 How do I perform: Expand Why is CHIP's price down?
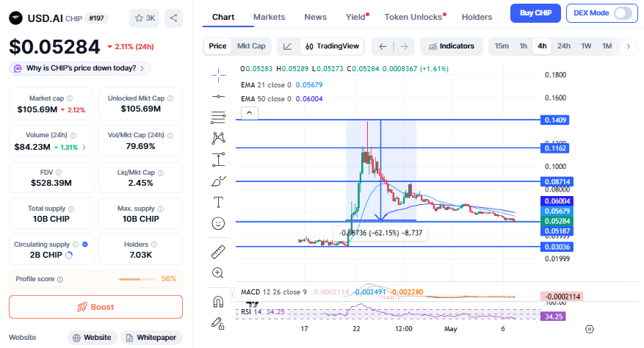(80, 68)
